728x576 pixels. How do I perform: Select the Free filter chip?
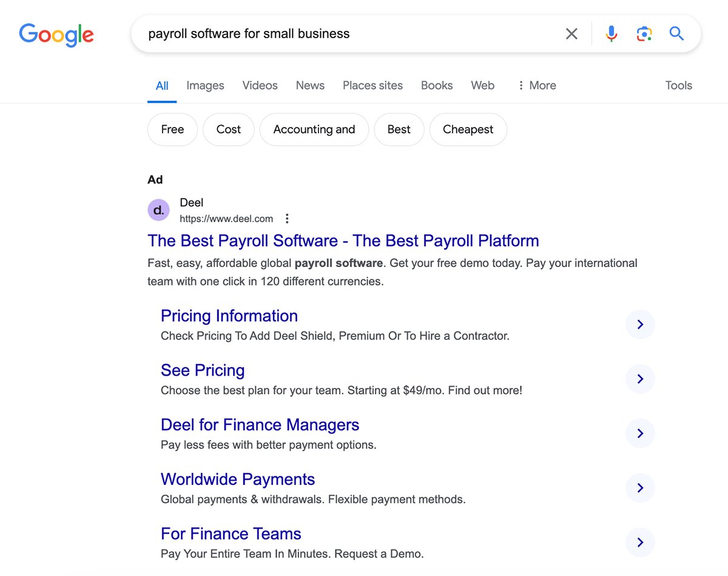[172, 129]
